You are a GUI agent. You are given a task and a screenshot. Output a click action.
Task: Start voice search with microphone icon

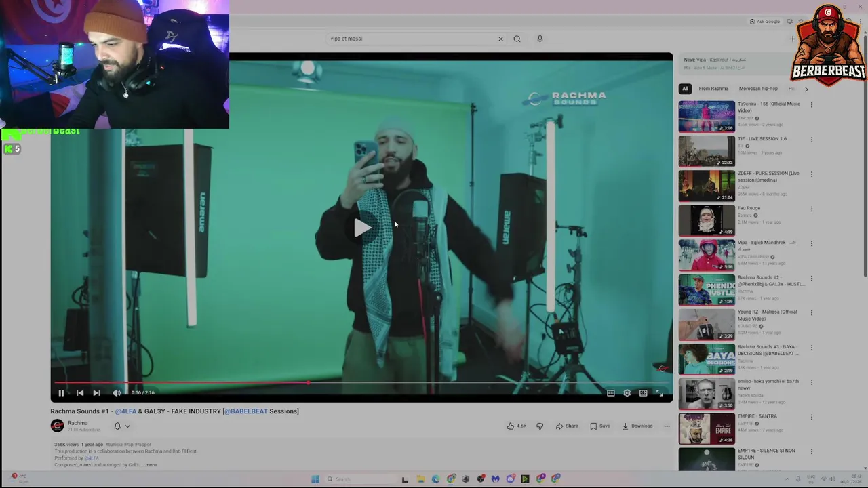(x=540, y=39)
